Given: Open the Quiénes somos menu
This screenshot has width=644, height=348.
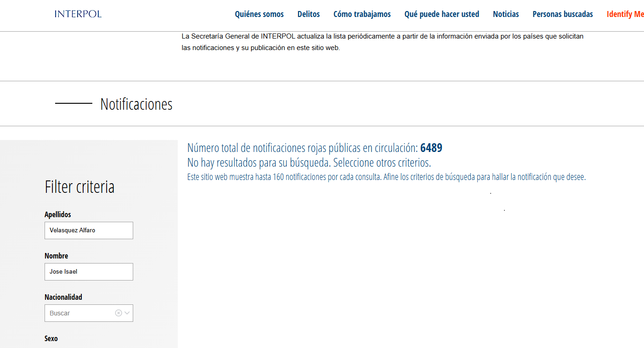Looking at the screenshot, I should pos(259,14).
